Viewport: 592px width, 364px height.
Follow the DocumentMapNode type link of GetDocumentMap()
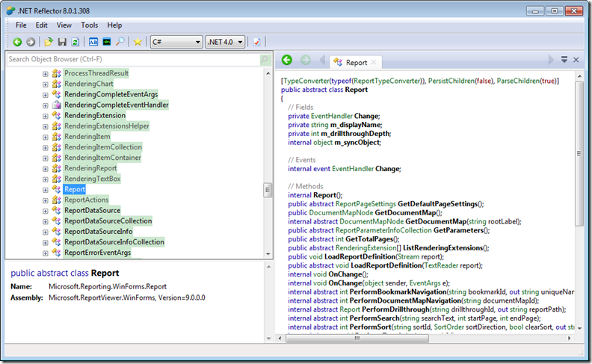tap(341, 212)
